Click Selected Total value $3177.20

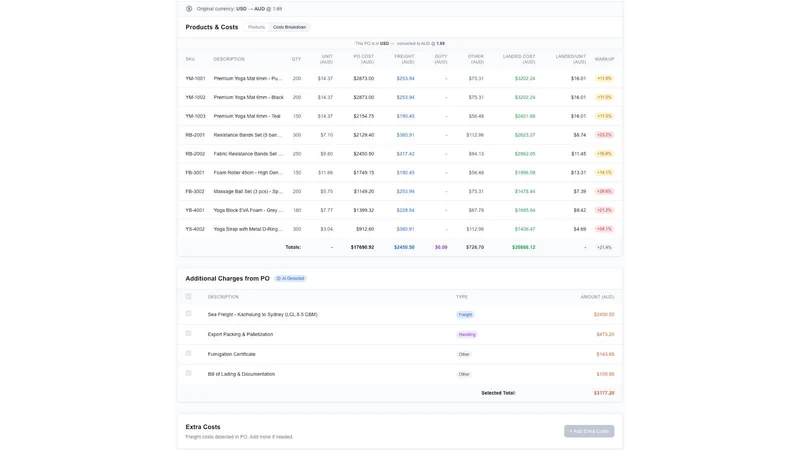click(604, 393)
